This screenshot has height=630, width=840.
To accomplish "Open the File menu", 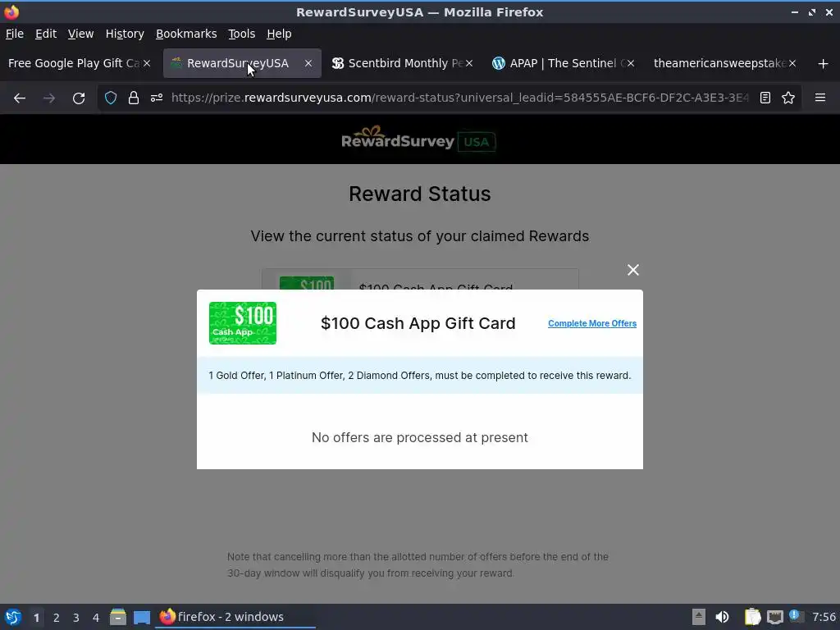I will (x=15, y=34).
